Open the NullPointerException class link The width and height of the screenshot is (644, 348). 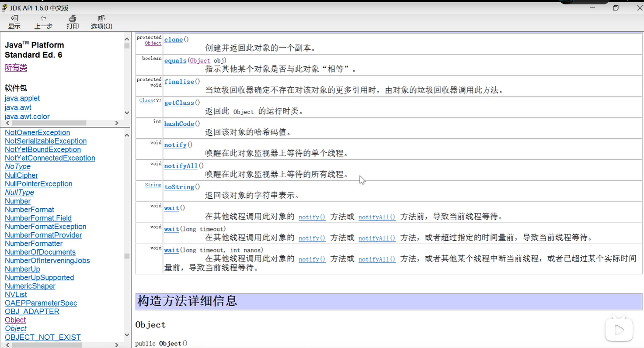click(38, 184)
